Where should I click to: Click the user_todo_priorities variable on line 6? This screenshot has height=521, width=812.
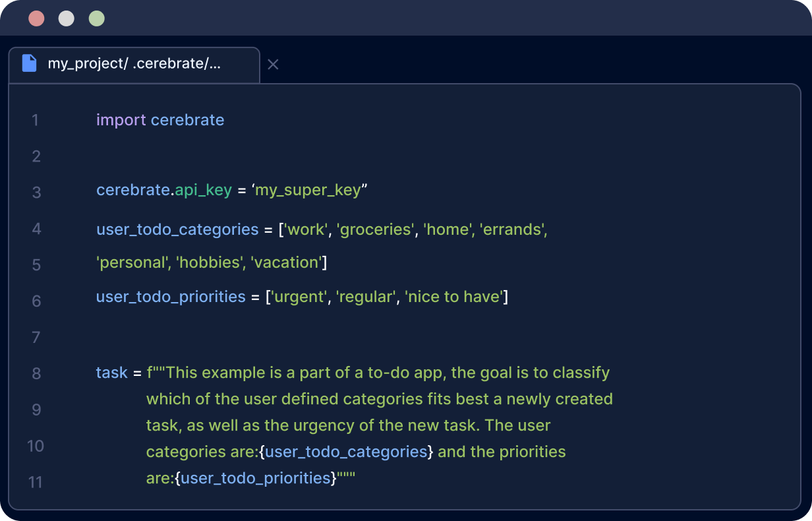pyautogui.click(x=171, y=297)
